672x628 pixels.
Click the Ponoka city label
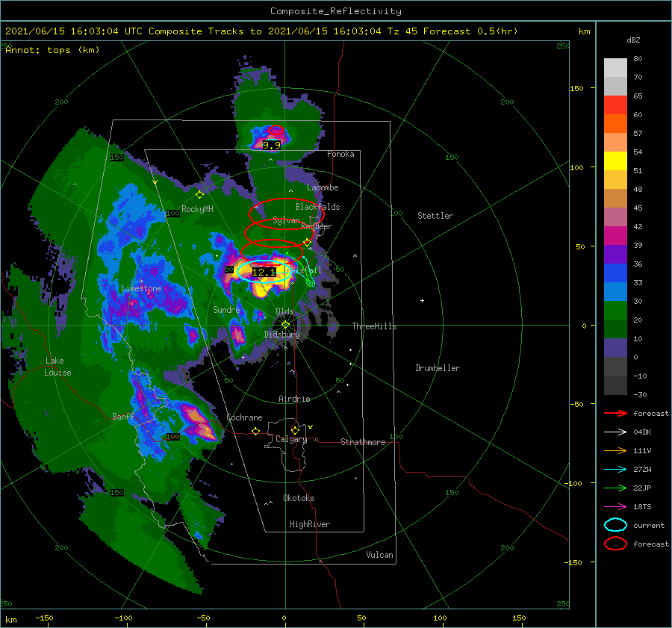click(340, 154)
